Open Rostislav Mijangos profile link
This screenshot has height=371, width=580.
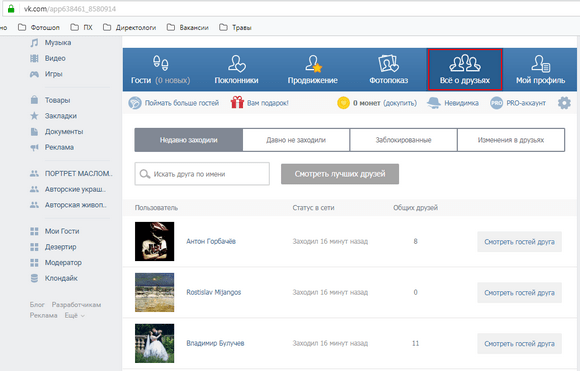point(213,292)
